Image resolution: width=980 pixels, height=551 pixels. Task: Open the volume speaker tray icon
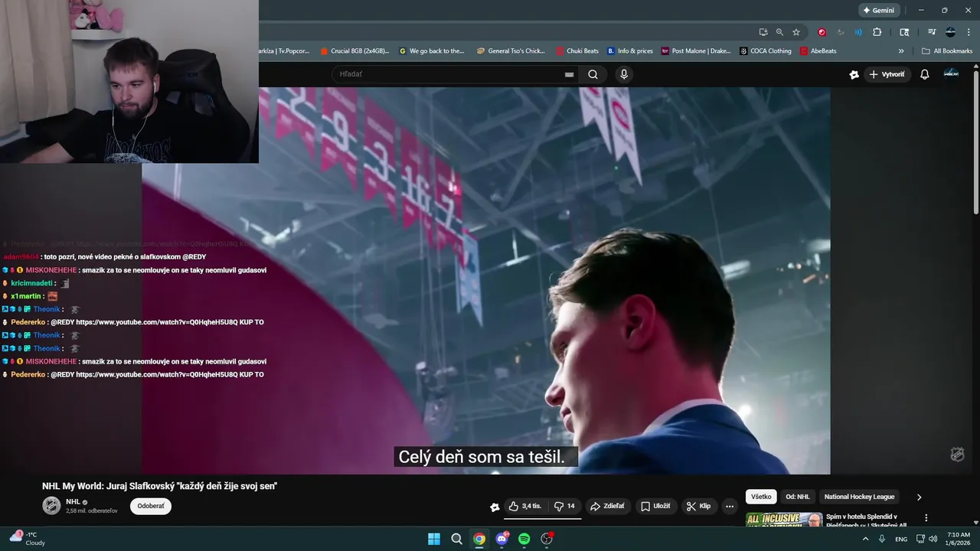click(933, 539)
